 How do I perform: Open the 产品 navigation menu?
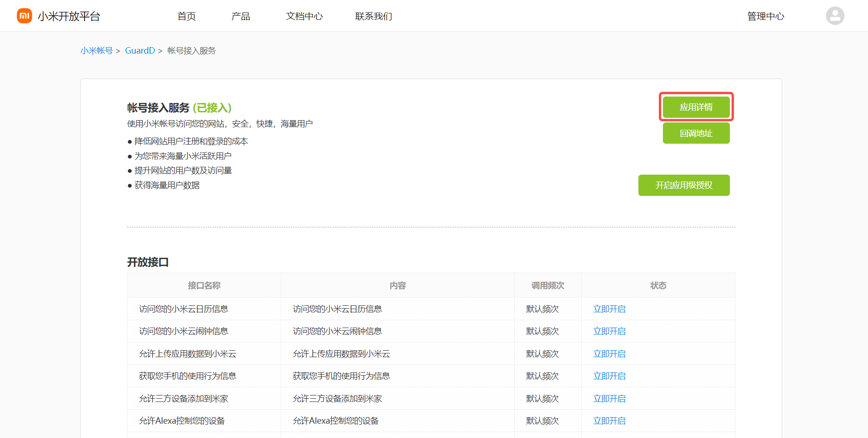[x=241, y=16]
